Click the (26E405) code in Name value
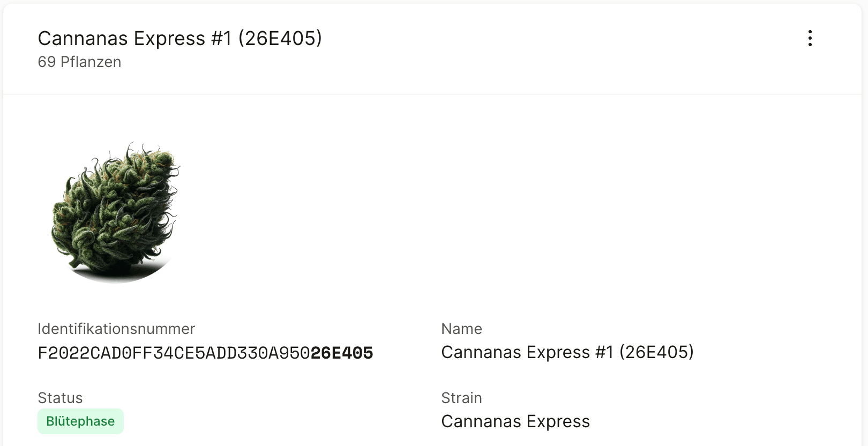The height and width of the screenshot is (446, 868). [656, 352]
